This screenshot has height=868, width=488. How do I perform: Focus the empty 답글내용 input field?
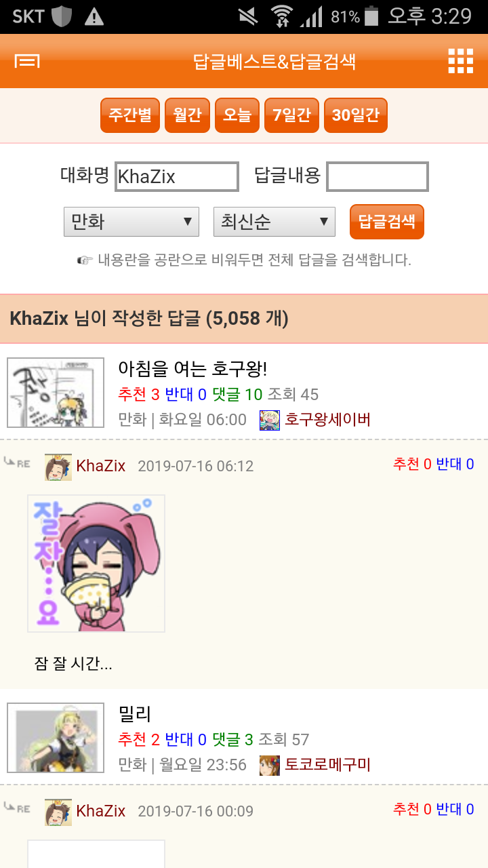(378, 177)
